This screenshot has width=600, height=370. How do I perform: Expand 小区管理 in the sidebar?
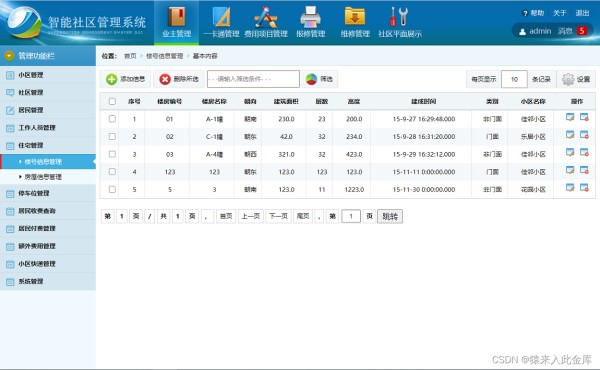pyautogui.click(x=48, y=75)
